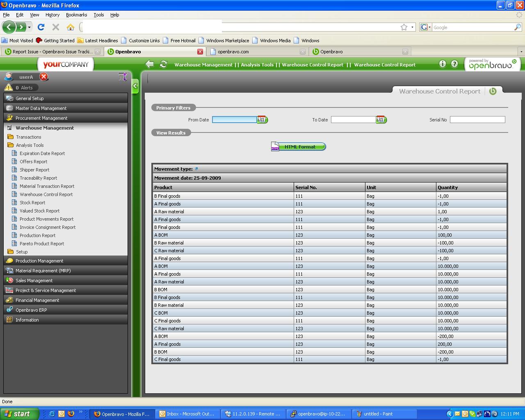Open Valued Stock Report
This screenshot has height=420, width=525.
point(39,211)
